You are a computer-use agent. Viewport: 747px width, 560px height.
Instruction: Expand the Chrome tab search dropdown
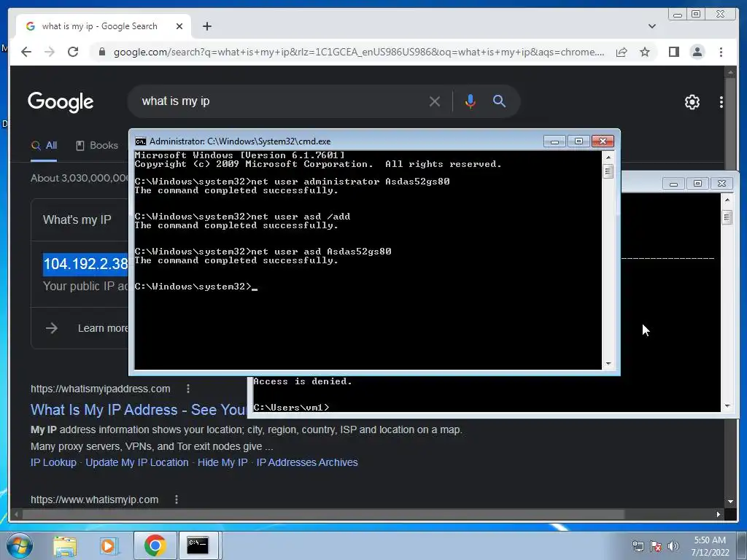click(x=651, y=26)
